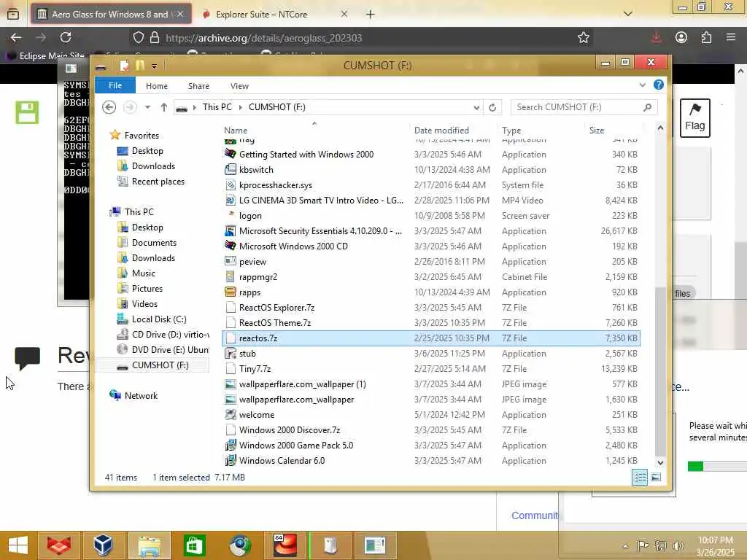The height and width of the screenshot is (560, 747).
Task: Select the stub application icon
Action: point(230,354)
